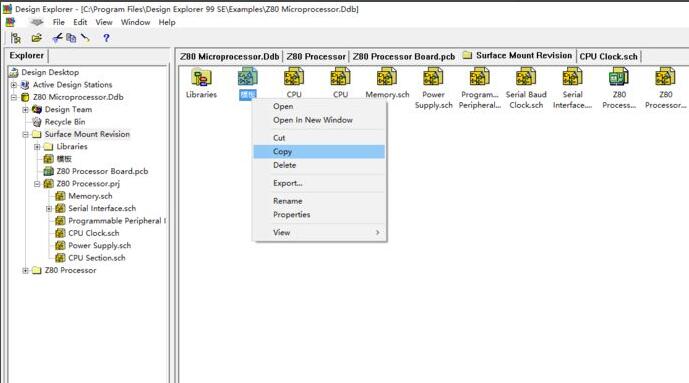
Task: Select the Power Supply.sch document icon
Action: tap(433, 77)
